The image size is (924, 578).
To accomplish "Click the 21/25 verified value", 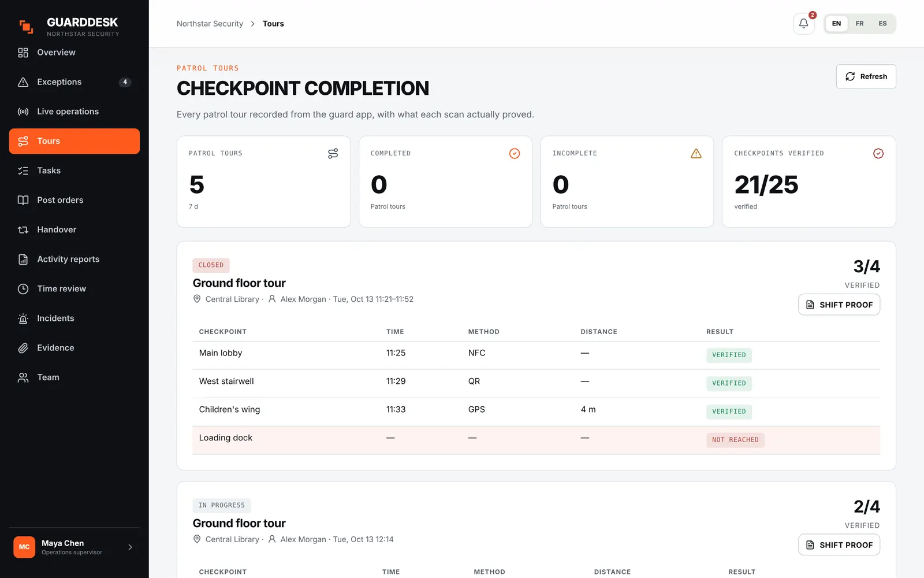I will [766, 185].
